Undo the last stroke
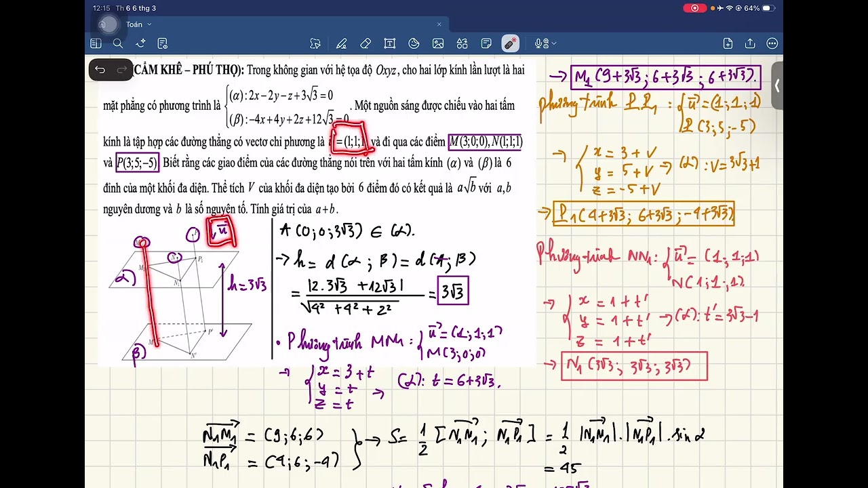 pos(100,70)
